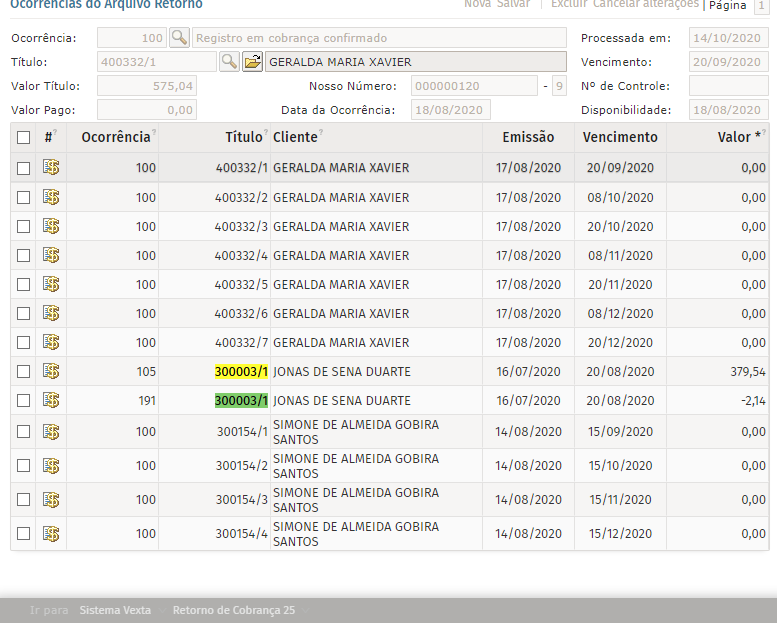Viewport: 777px width, 623px height.
Task: Go to Sistema Vexta in breadcrumb bar
Action: point(115,610)
